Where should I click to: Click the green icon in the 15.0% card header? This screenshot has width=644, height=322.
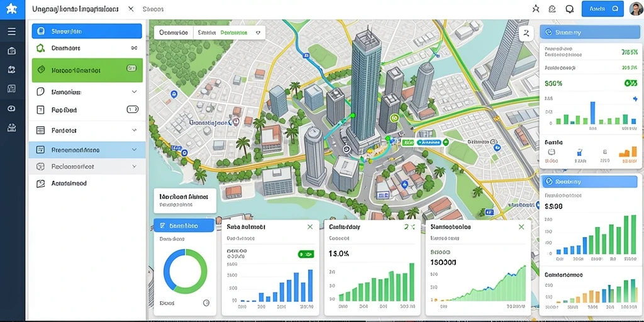click(409, 226)
